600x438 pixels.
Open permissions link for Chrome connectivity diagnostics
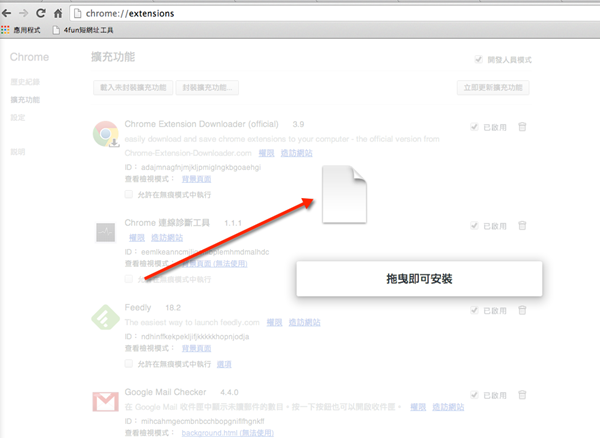pyautogui.click(x=137, y=238)
